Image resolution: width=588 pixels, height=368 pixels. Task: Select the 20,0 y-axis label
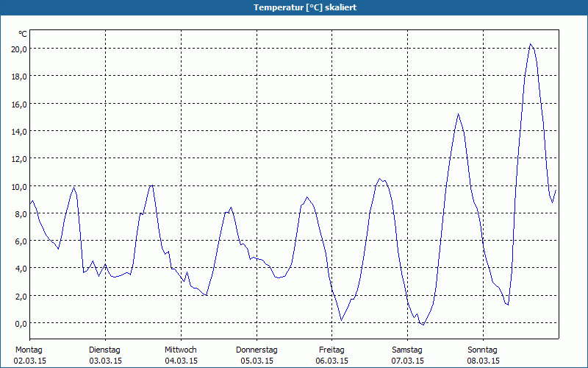[18, 49]
